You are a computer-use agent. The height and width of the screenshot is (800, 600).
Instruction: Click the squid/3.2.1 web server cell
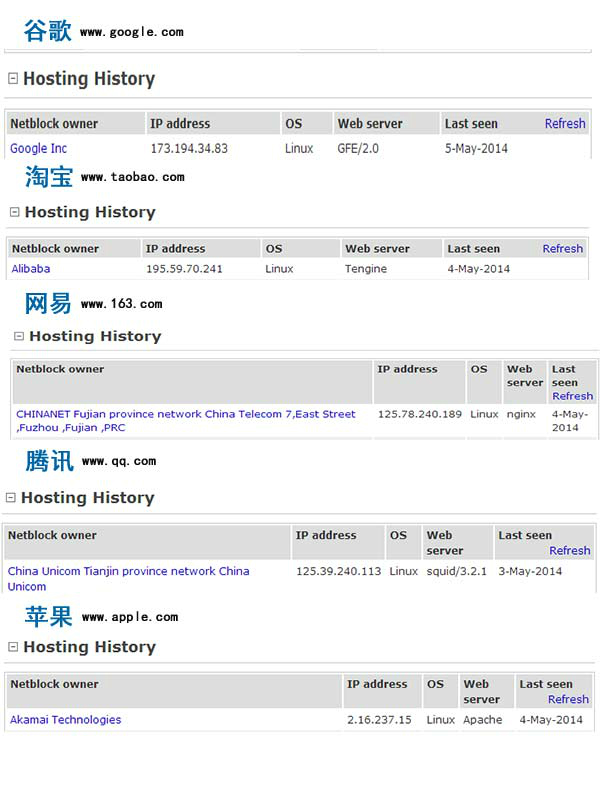(x=457, y=571)
